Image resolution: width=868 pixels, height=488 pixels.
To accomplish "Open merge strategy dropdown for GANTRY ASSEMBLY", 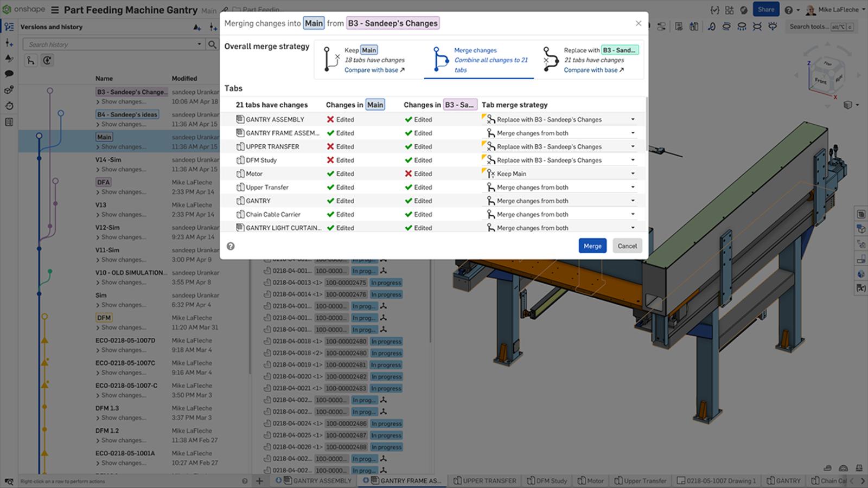I will 632,119.
